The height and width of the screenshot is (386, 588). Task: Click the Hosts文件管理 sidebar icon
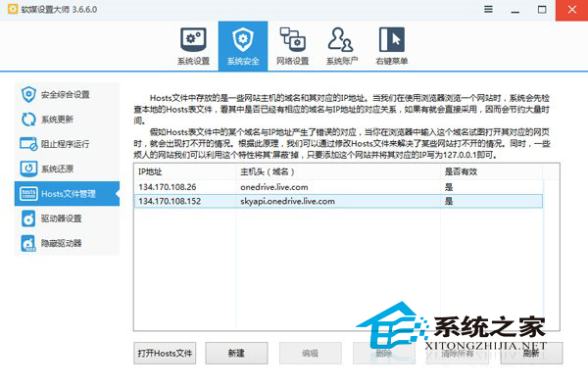point(28,194)
